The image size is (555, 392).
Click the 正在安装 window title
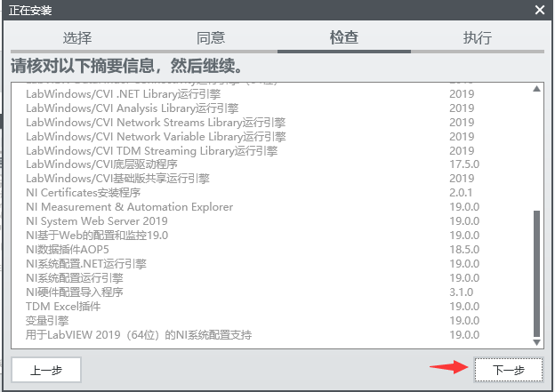30,11
